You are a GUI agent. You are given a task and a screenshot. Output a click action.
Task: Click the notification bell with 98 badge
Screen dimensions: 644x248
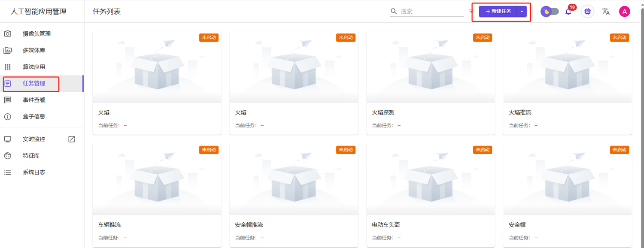568,12
